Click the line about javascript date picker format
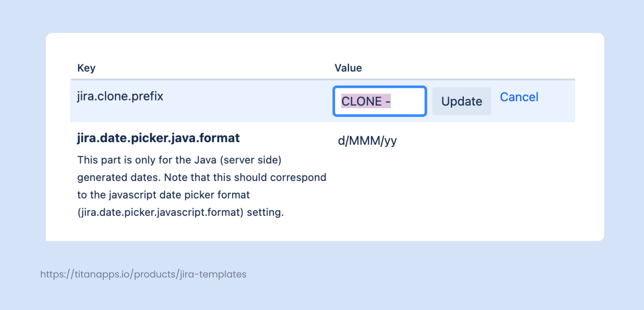The height and width of the screenshot is (310, 644). point(163,195)
